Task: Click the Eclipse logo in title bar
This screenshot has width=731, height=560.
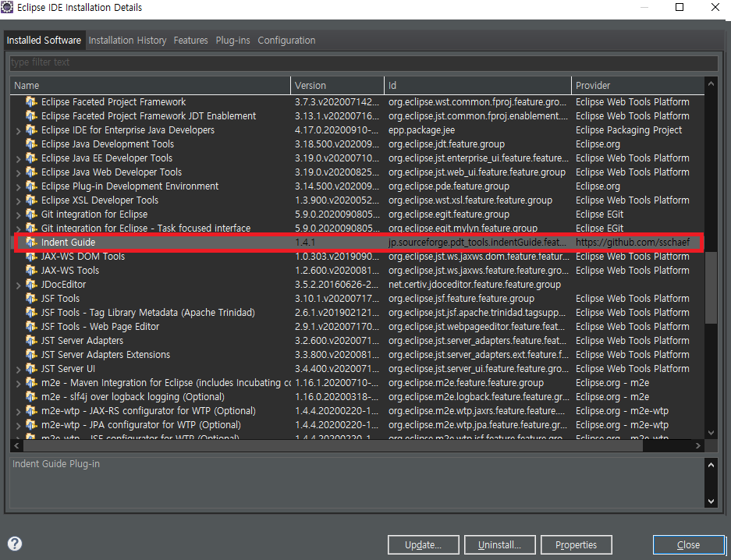Action: click(7, 7)
